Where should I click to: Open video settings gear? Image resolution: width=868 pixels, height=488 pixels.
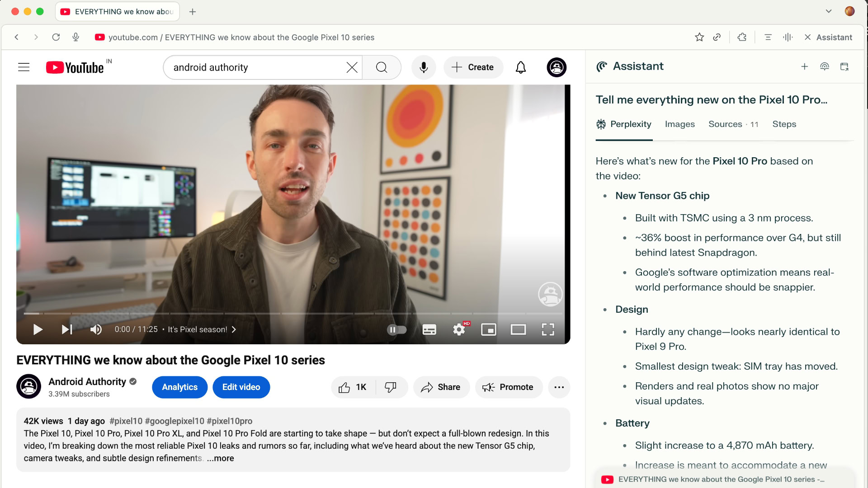[x=459, y=329]
